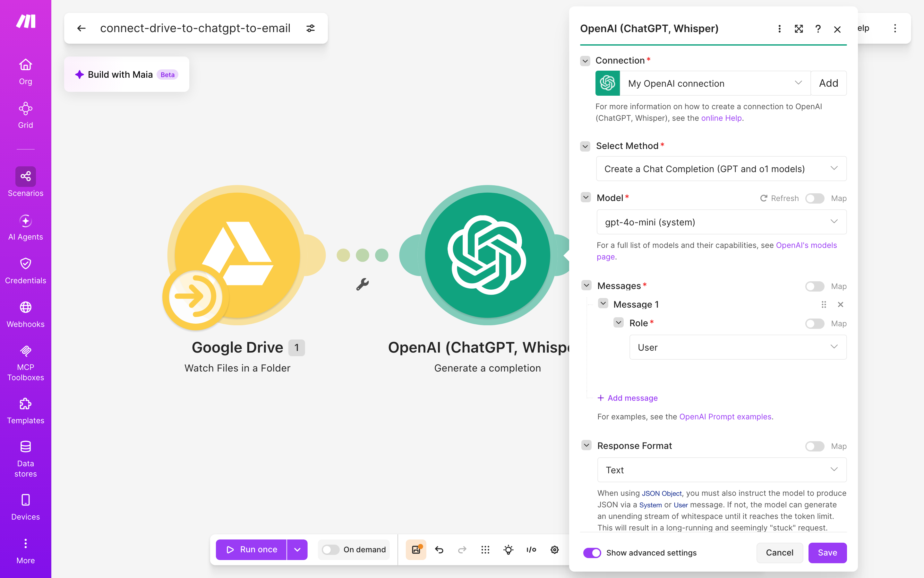Click the auto-align grid dots icon
Viewport: 924px width, 578px height.
pos(485,550)
